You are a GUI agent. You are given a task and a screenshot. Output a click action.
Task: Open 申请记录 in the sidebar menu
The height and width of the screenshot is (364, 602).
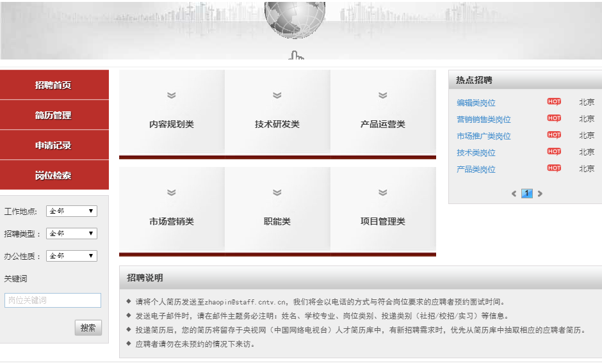click(x=54, y=145)
